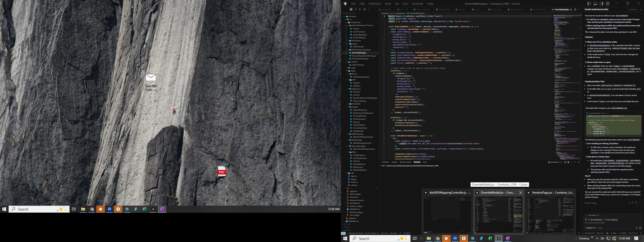The width and height of the screenshot is (644, 242).
Task: Kill the terminal with the trash icon
Action: (568, 162)
